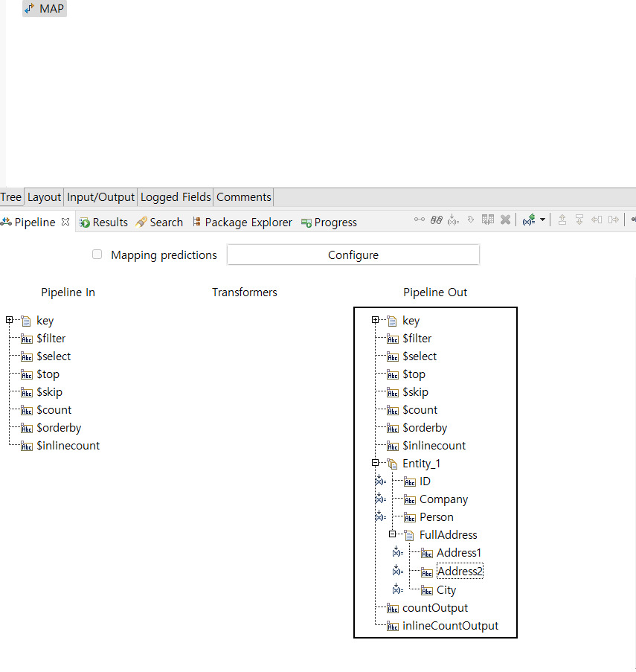Select the MAP step at the top
The image size is (636, 672).
point(45,9)
